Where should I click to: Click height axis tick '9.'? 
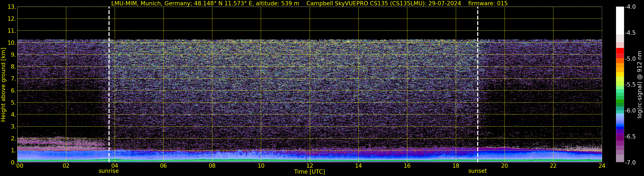tap(13, 55)
